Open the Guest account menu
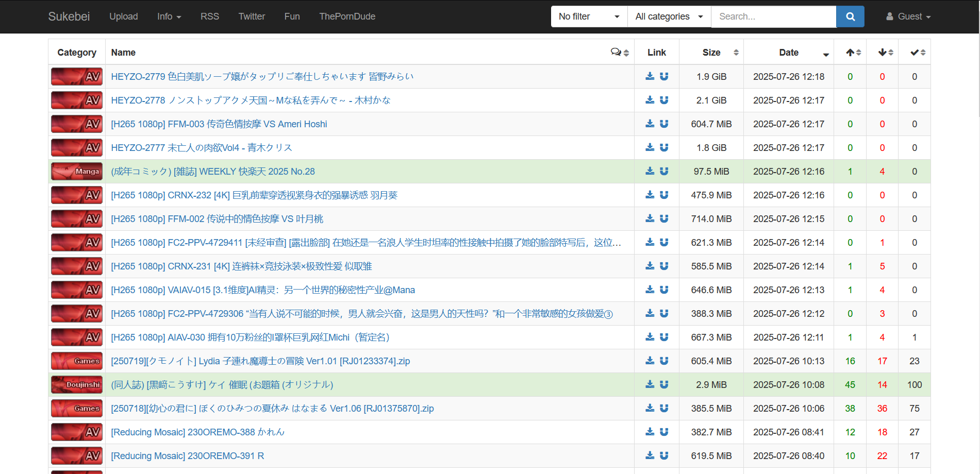Viewport: 980px width, 474px height. pyautogui.click(x=908, y=16)
